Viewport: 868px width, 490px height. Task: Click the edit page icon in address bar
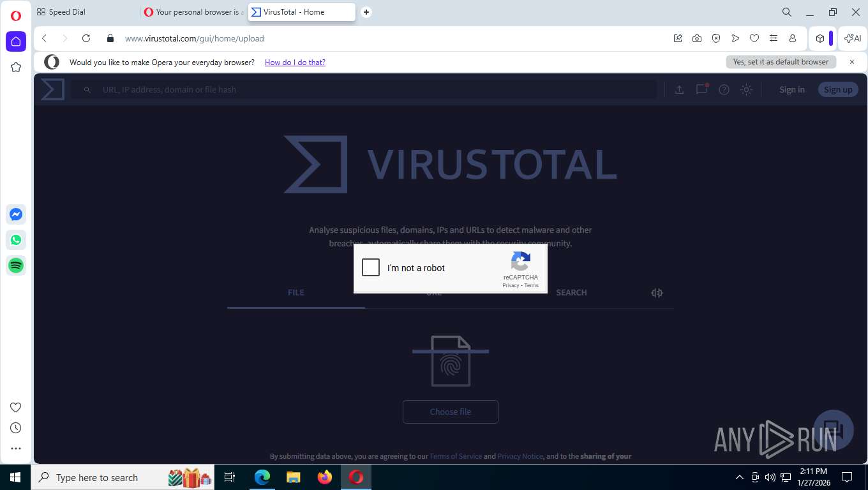click(x=678, y=38)
